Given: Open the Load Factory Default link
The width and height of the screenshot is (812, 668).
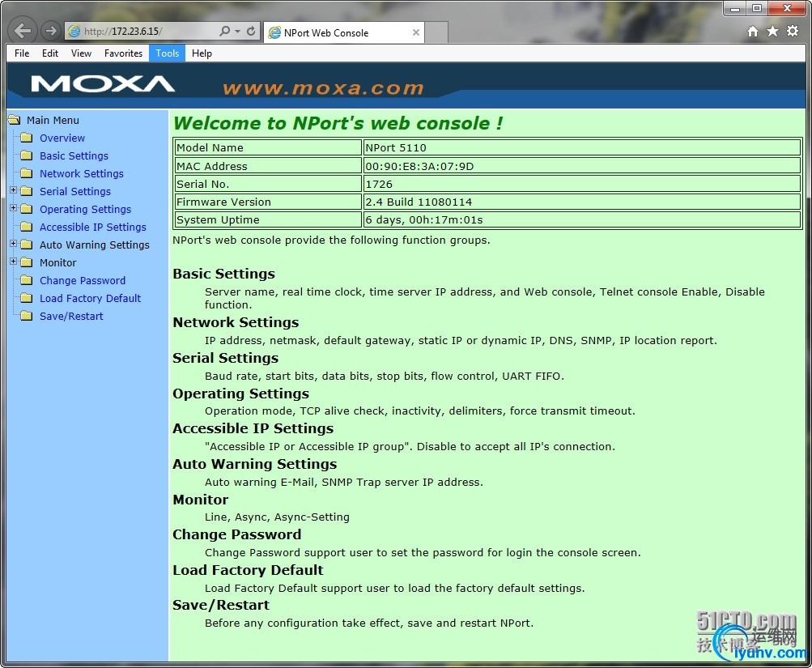Looking at the screenshot, I should [90, 298].
